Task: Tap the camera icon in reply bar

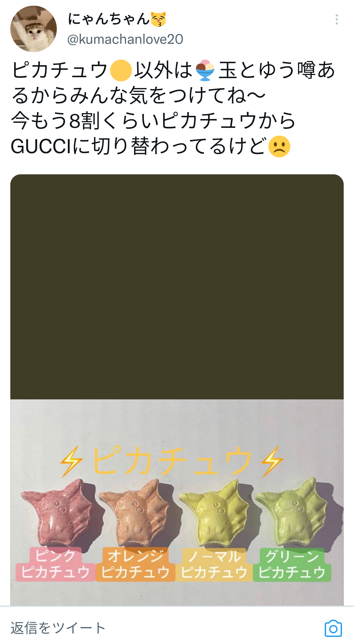Action: pyautogui.click(x=333, y=628)
